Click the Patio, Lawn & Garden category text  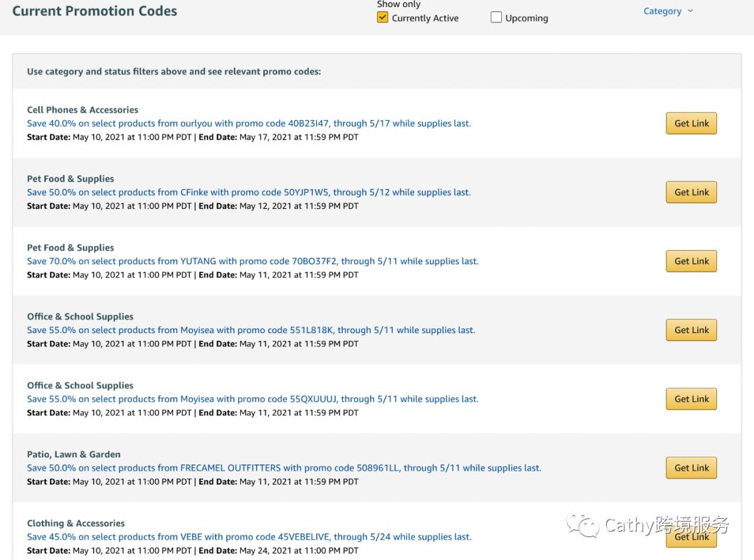point(73,454)
